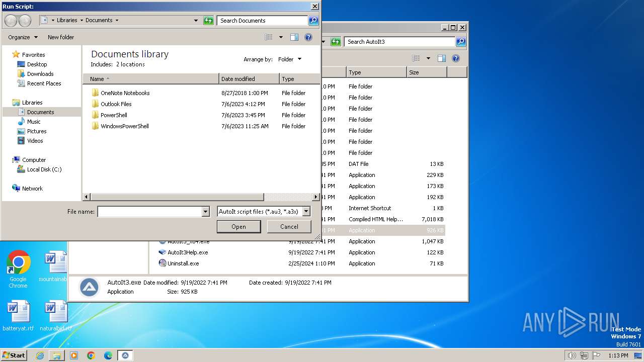
Task: Click the Search Documents field
Action: 263,21
